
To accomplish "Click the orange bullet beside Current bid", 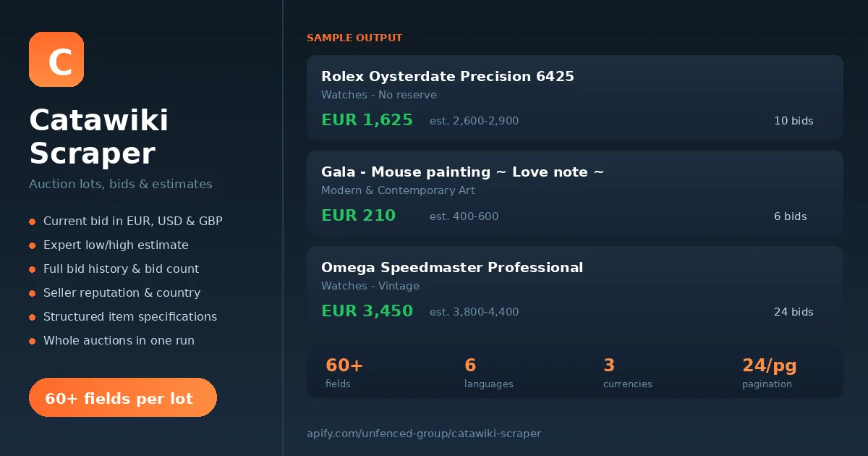I will pos(32,221).
